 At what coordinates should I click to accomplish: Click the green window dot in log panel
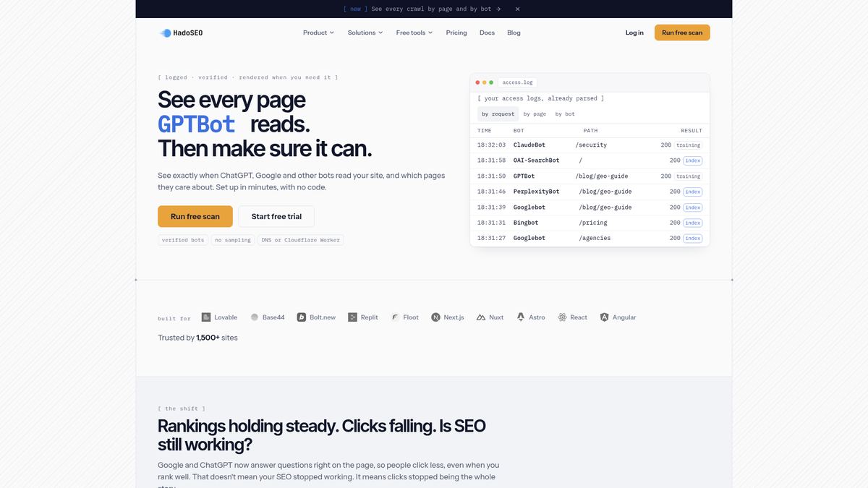pos(491,82)
